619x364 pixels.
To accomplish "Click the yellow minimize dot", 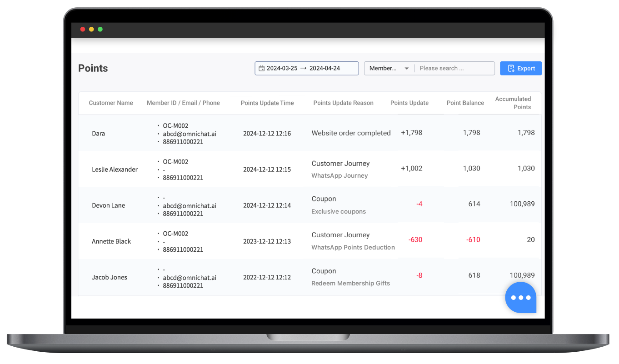I will 91,29.
